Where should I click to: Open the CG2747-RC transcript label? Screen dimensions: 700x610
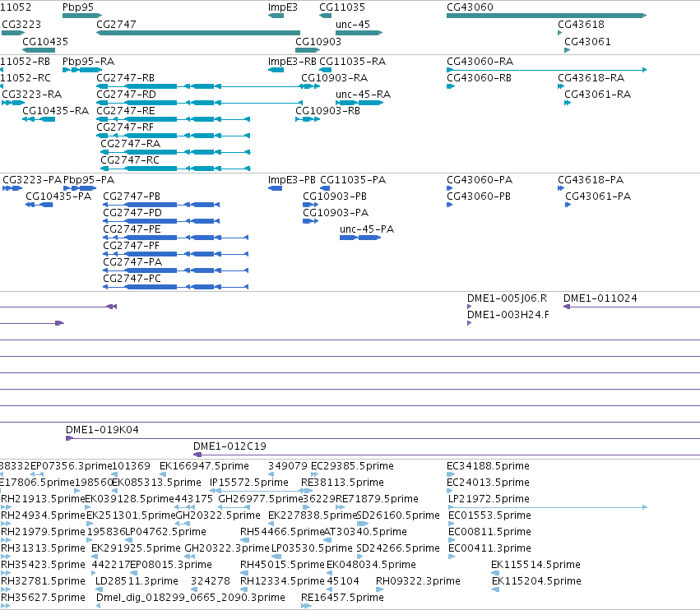(x=130, y=159)
